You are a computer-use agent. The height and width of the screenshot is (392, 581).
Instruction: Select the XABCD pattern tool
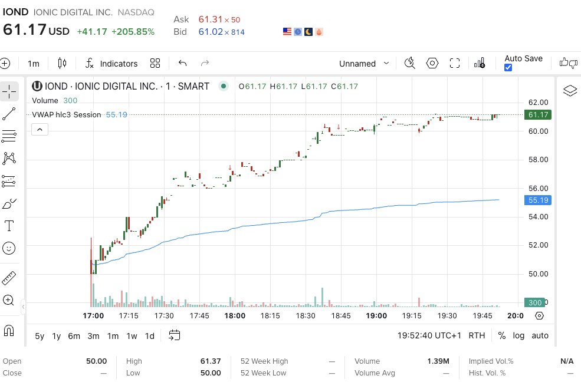[x=9, y=159]
